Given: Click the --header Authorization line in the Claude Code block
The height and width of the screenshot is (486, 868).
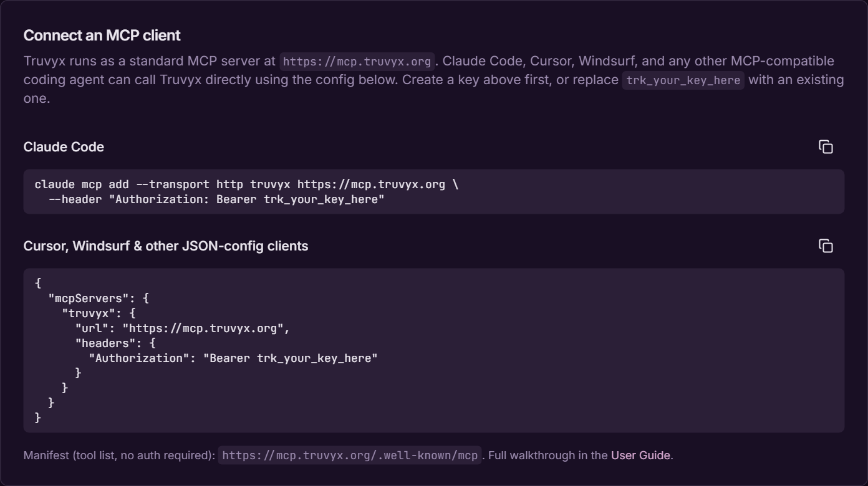Looking at the screenshot, I should pos(216,199).
